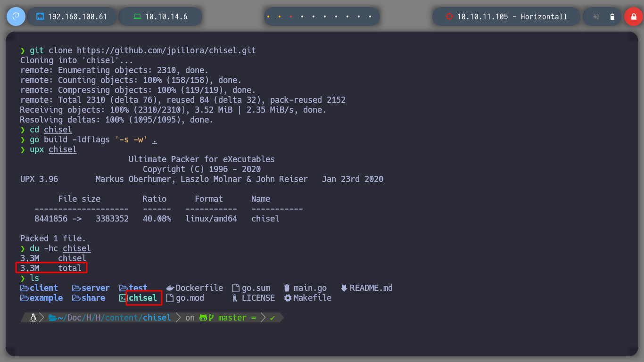
Task: Click the 'upx chisel' command line
Action: 49,149
